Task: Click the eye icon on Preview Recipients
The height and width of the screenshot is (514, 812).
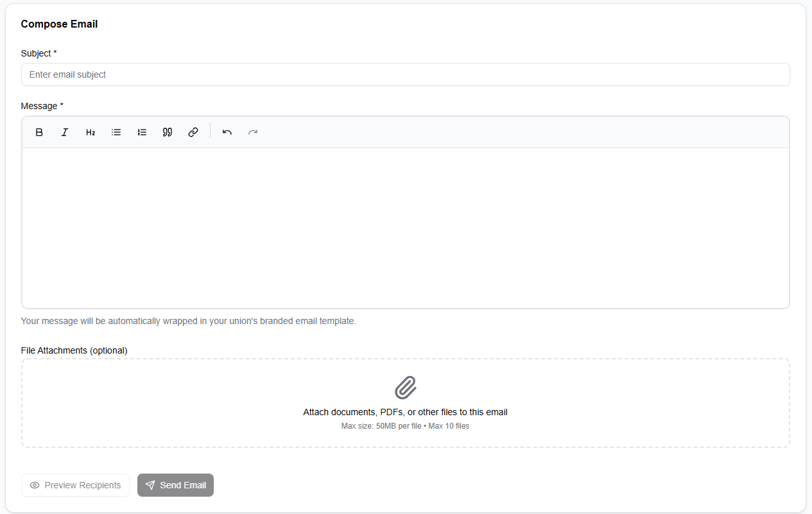Action: 35,485
